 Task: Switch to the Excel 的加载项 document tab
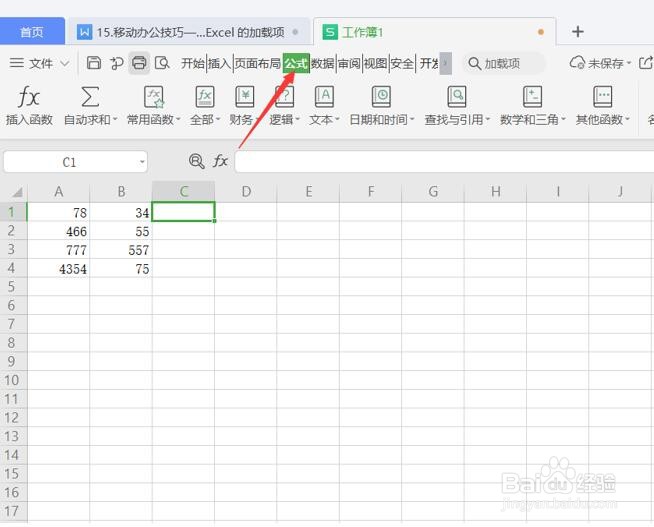(189, 32)
